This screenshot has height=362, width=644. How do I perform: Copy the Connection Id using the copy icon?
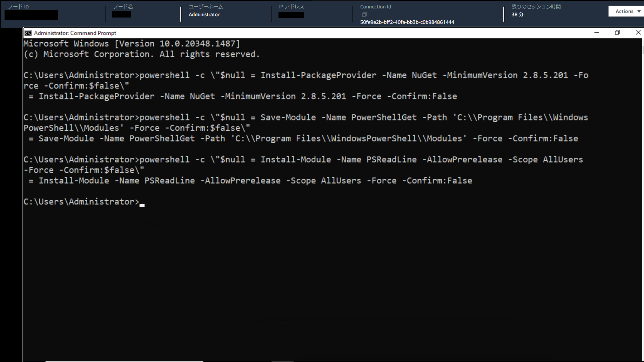point(364,14)
